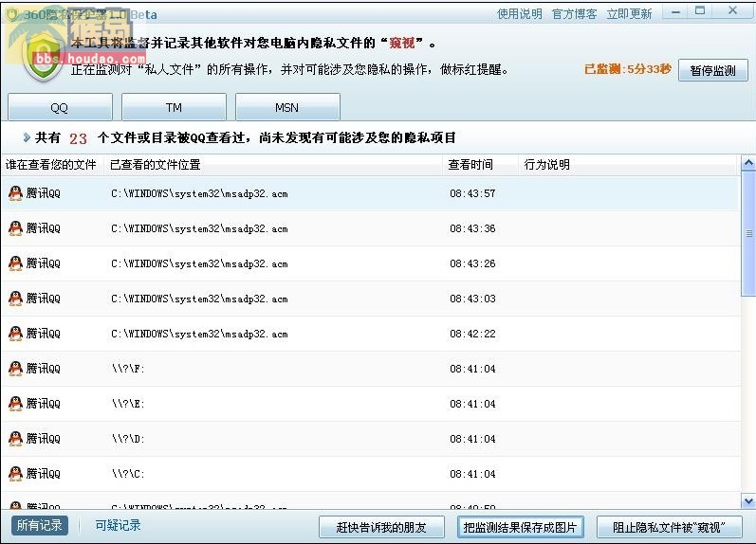Click the red count 23 in summary

pyautogui.click(x=78, y=138)
